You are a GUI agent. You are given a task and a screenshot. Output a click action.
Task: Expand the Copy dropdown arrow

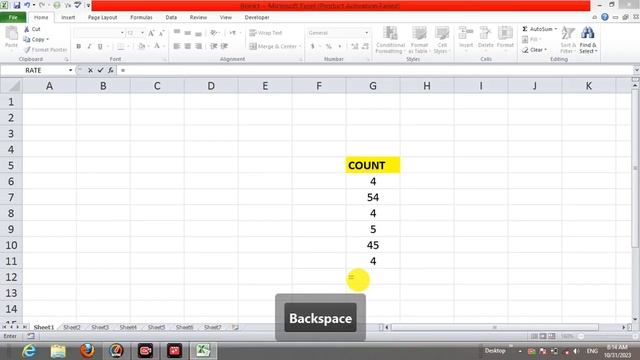[48, 40]
